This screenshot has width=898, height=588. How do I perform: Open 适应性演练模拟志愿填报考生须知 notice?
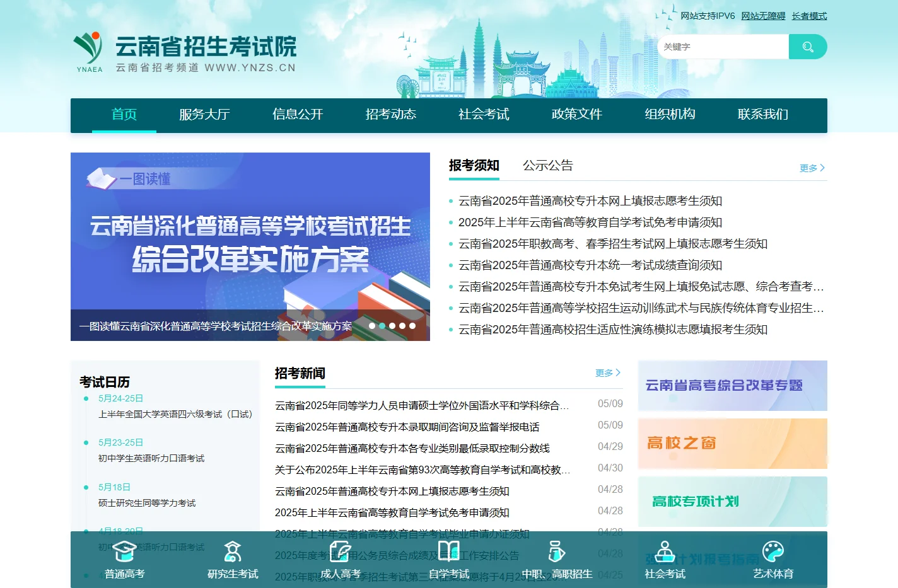coord(613,330)
